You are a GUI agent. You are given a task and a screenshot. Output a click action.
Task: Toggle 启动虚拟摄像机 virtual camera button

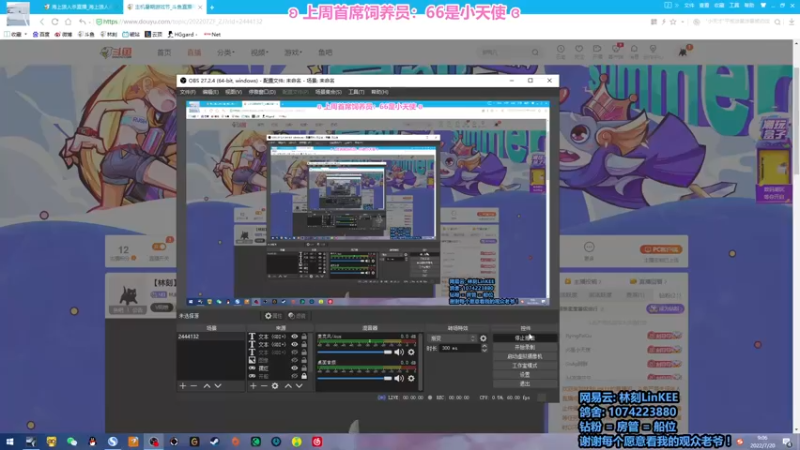pos(524,357)
